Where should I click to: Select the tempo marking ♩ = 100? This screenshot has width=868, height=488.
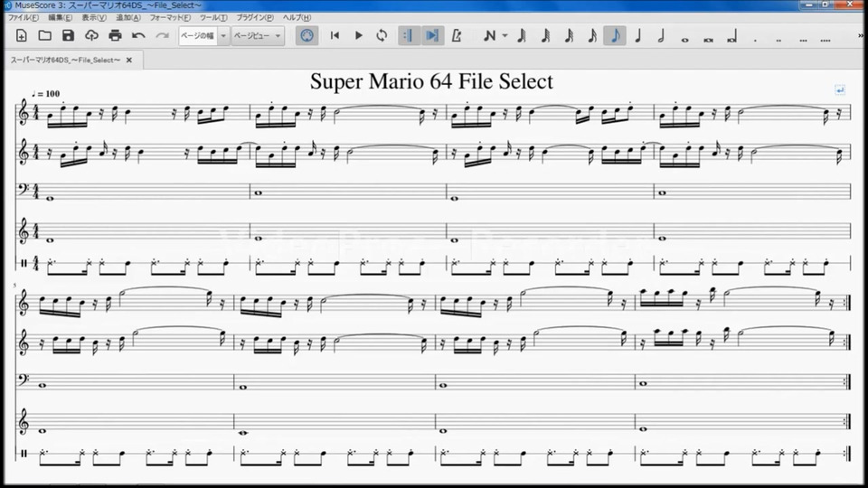[45, 93]
